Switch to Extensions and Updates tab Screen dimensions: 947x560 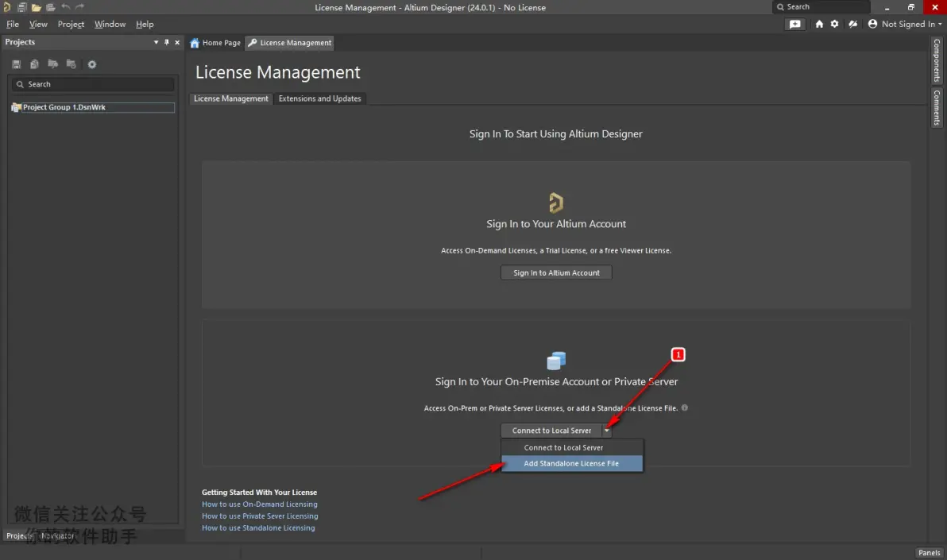tap(319, 98)
